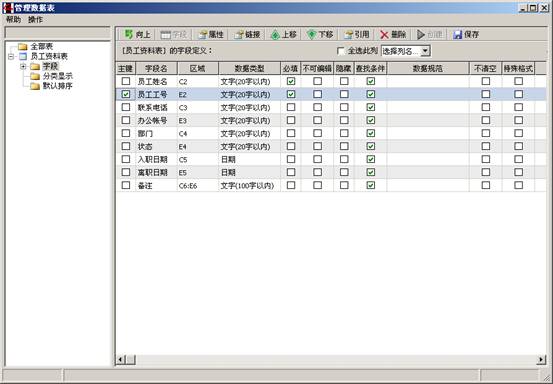Click the disabled 创建 toolbar button
The height and width of the screenshot is (384, 553).
pos(430,35)
